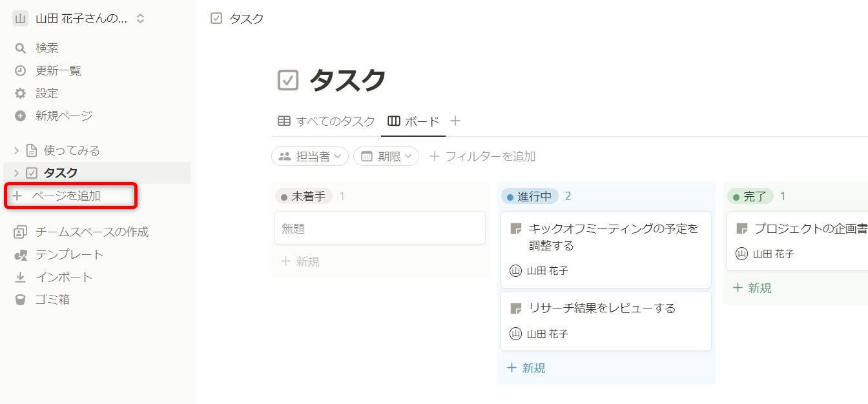
Task: Add new card under 進行中 column
Action: point(527,368)
